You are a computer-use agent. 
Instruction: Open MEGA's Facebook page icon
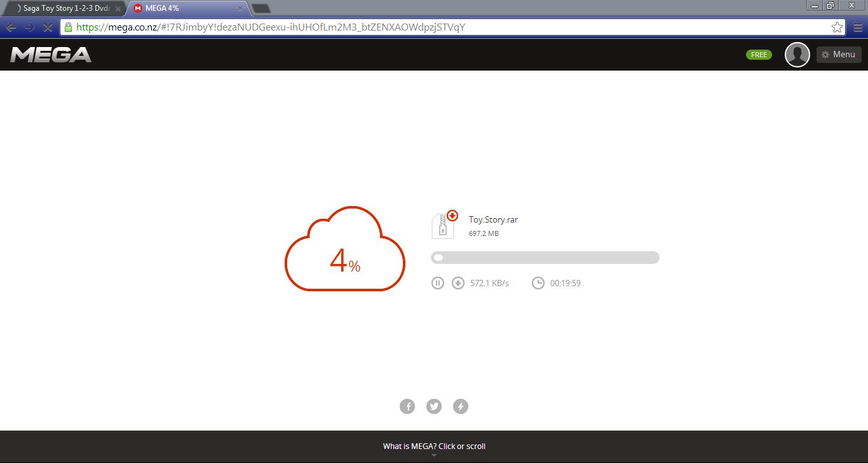click(407, 406)
